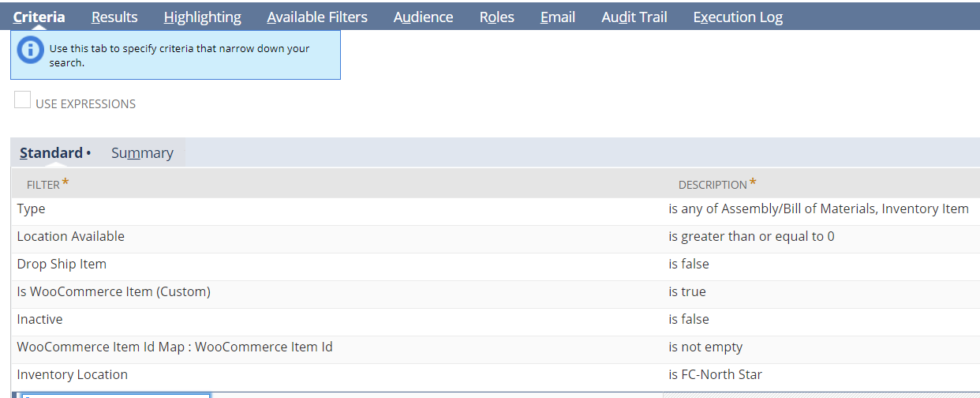The image size is (980, 398).
Task: Enable the Use Expressions checkbox
Action: 23,100
